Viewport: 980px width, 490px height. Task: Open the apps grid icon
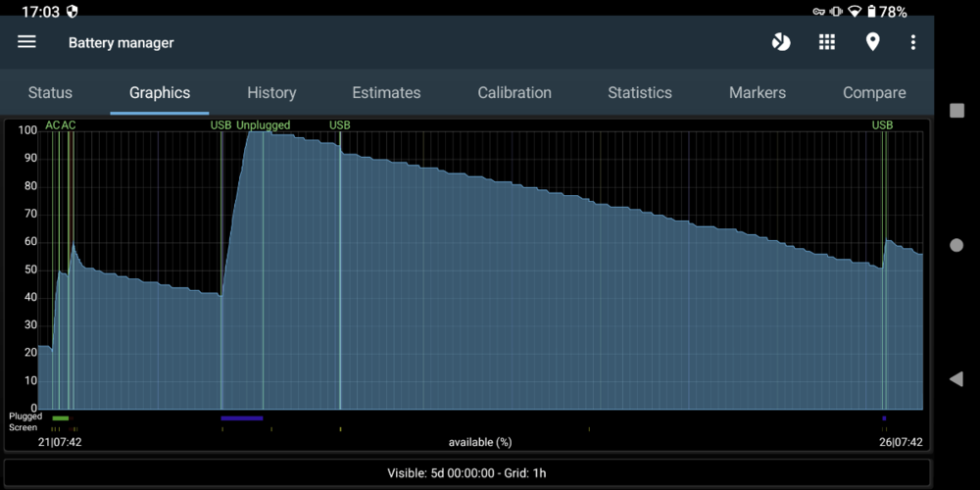827,42
